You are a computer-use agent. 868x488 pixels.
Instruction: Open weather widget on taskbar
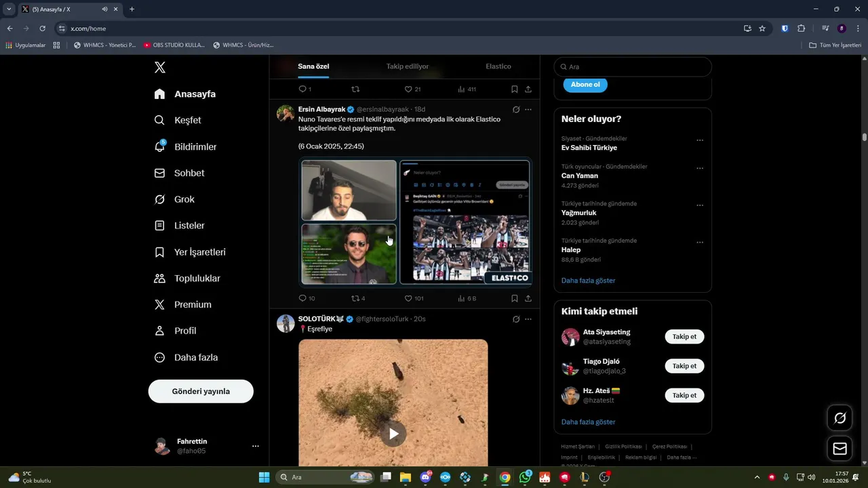point(31,477)
